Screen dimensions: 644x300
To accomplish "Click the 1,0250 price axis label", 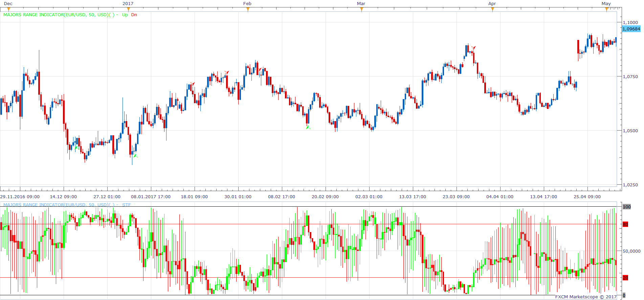I will (x=630, y=185).
